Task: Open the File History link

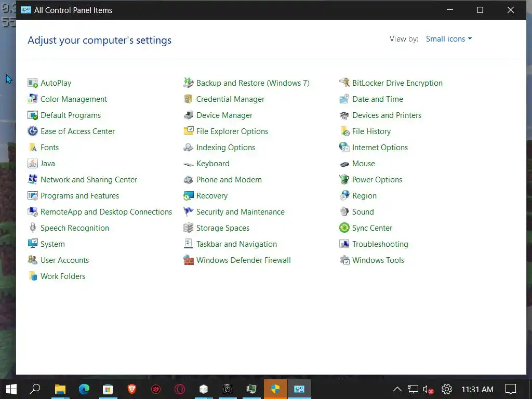Action: 371,131
